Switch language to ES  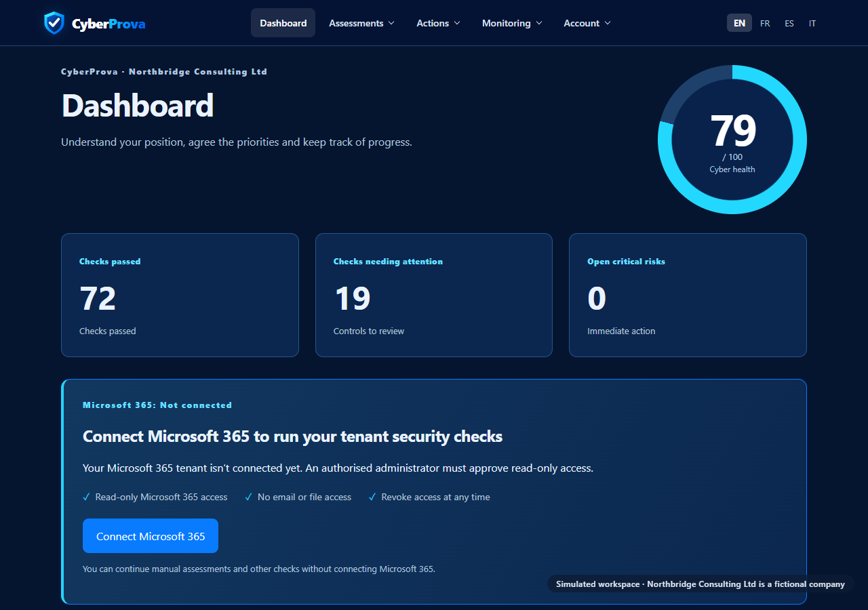(x=789, y=23)
